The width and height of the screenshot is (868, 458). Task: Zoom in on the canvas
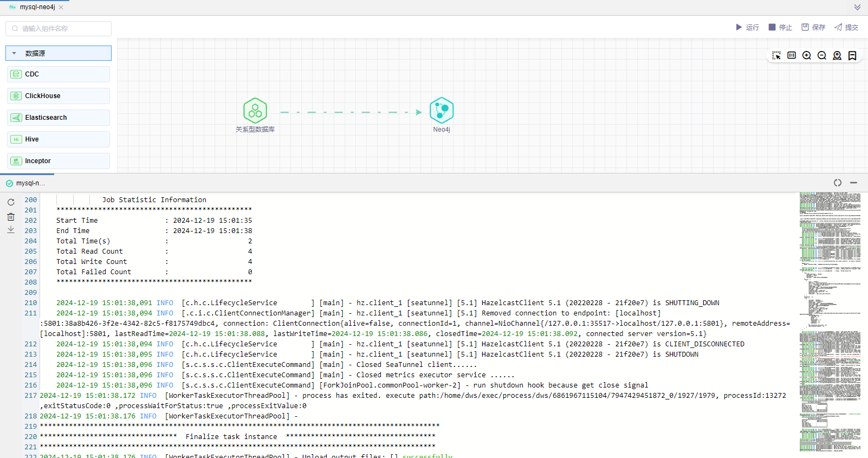click(807, 56)
